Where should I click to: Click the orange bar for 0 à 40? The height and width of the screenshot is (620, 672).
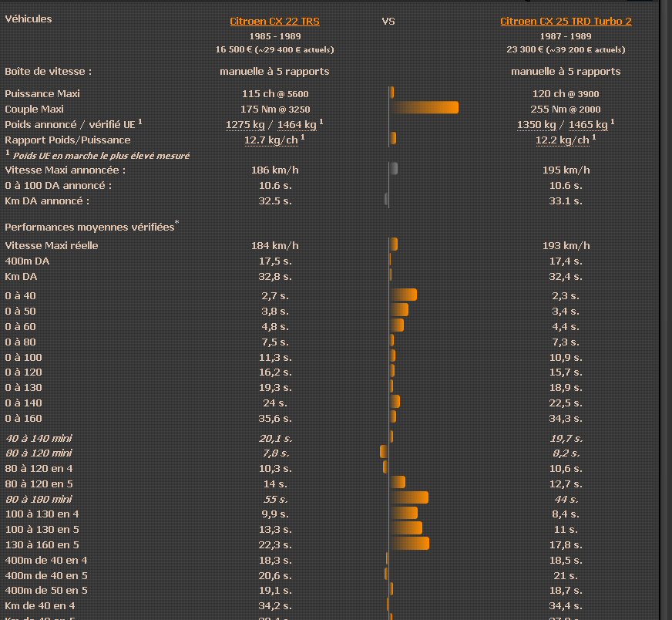tap(404, 295)
